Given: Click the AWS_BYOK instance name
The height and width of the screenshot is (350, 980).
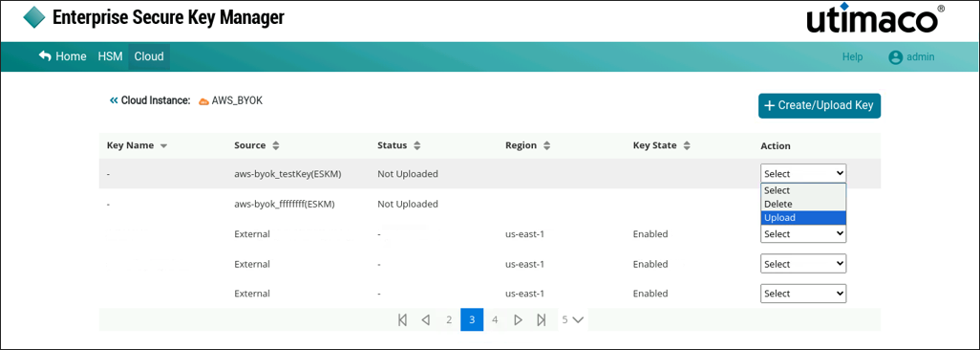Looking at the screenshot, I should click(237, 100).
